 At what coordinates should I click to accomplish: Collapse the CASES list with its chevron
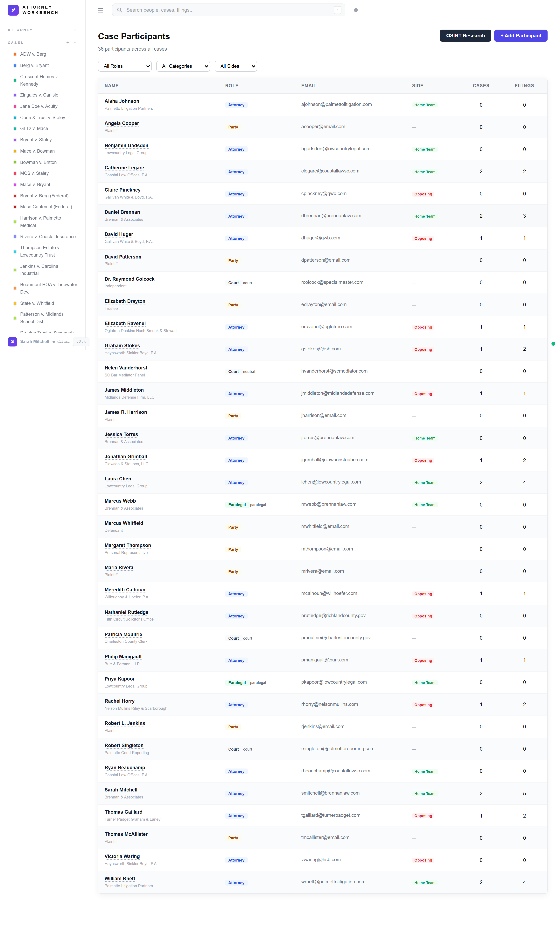pyautogui.click(x=75, y=42)
